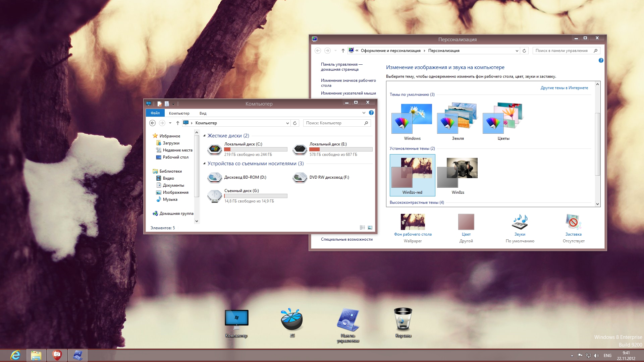644x362 pixels.
Task: Click the Color (Цвет) swatch
Action: pos(466,222)
